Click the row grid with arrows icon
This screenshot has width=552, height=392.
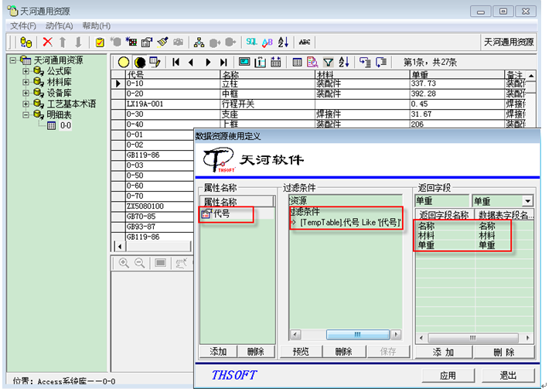point(276,63)
